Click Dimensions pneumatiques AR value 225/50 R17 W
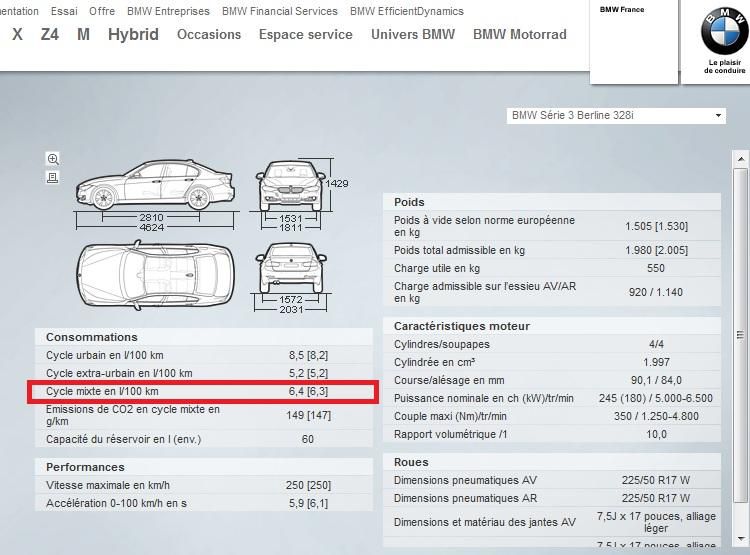The image size is (750, 555). click(x=656, y=499)
